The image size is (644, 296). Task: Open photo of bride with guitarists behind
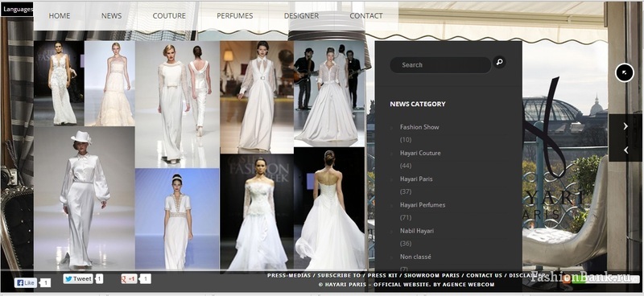(x=329, y=93)
